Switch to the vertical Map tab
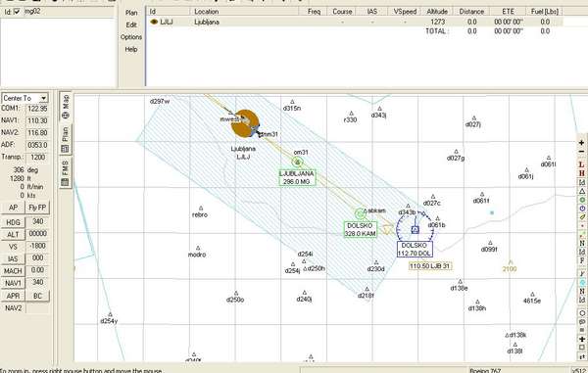Viewport: 588px width, 373px height. 66,107
